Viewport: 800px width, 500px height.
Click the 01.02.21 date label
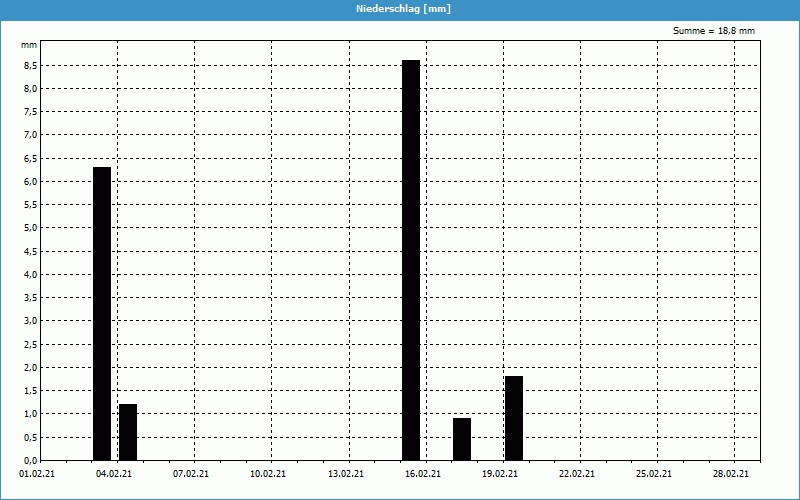pos(37,475)
